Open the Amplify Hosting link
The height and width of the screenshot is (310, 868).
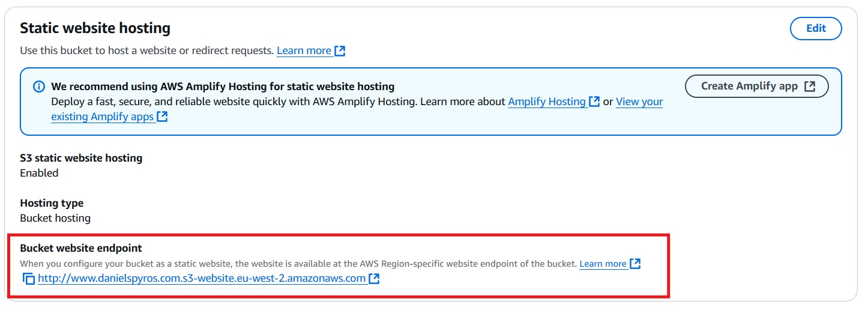click(546, 102)
